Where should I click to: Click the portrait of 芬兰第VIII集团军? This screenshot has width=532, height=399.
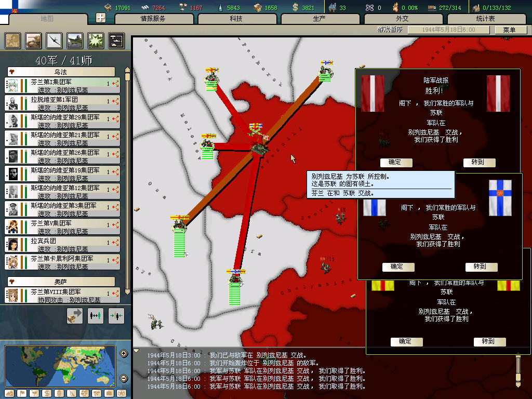(x=13, y=295)
